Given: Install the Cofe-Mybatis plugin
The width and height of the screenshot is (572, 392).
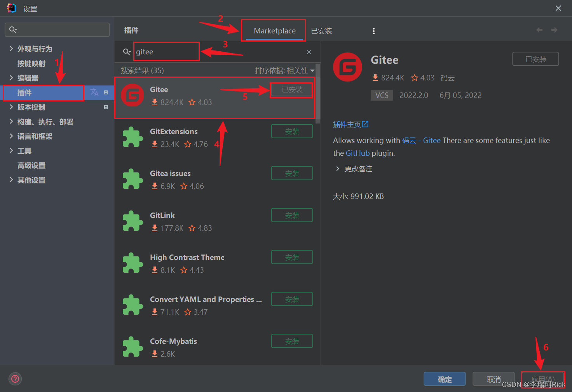Looking at the screenshot, I should click(x=292, y=341).
